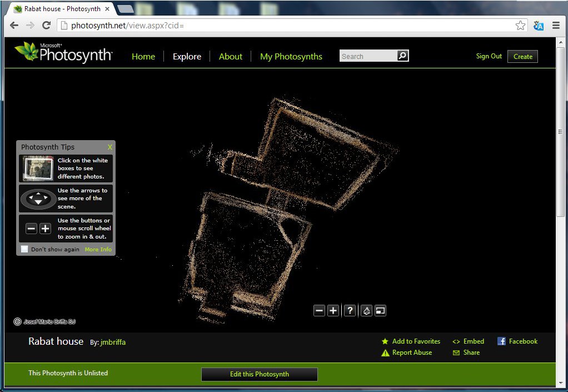Zoom in using the viewer toolbar plus button

coord(333,311)
